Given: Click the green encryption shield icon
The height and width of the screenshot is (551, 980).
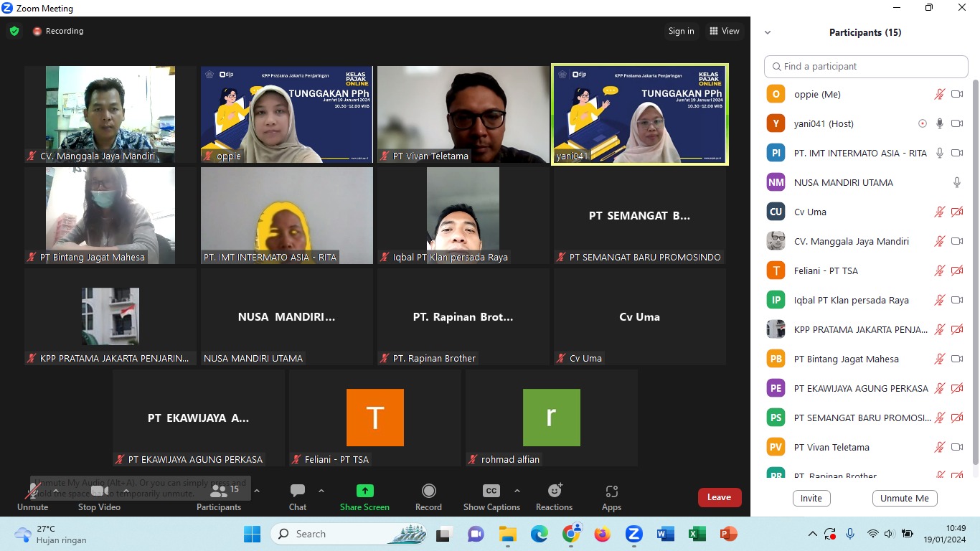Looking at the screenshot, I should [x=14, y=31].
